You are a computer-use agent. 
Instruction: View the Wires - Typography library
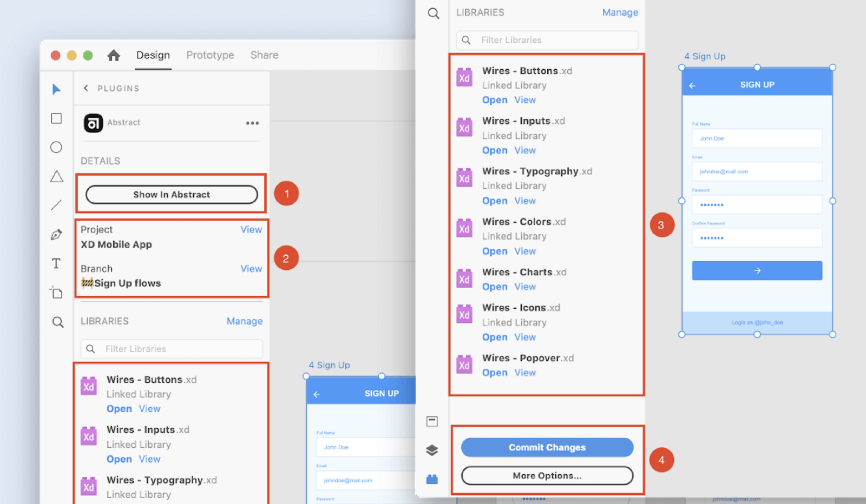tap(525, 201)
